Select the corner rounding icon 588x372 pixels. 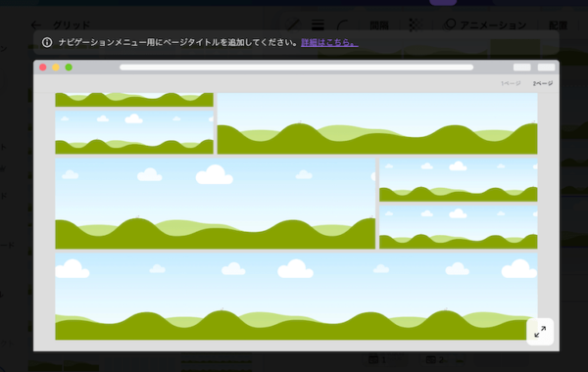342,25
